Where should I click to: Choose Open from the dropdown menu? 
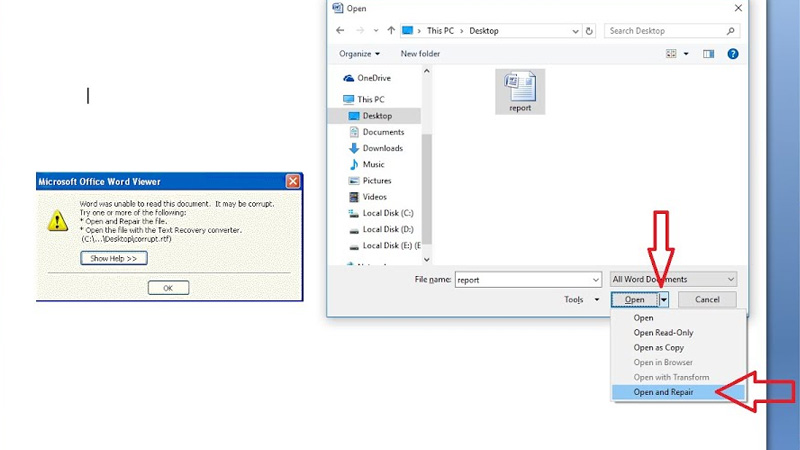(x=679, y=318)
